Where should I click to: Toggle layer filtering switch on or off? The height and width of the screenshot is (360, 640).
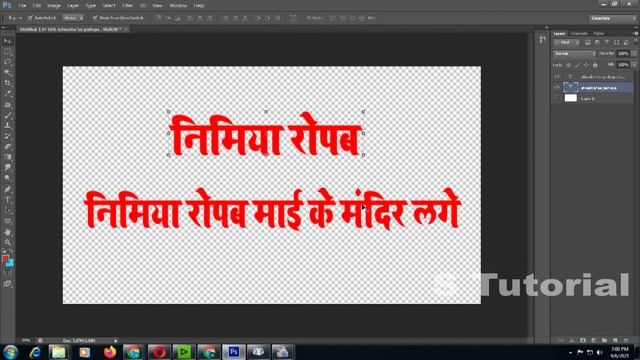click(636, 42)
